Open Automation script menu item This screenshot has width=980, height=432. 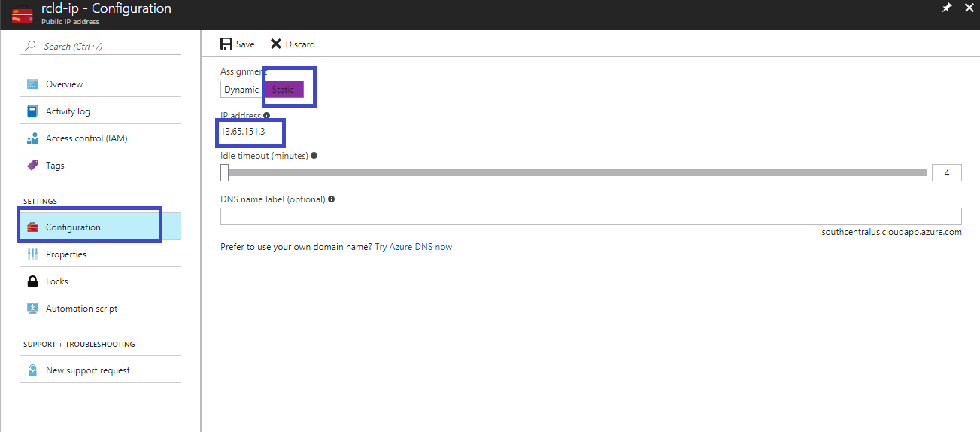pyautogui.click(x=81, y=309)
